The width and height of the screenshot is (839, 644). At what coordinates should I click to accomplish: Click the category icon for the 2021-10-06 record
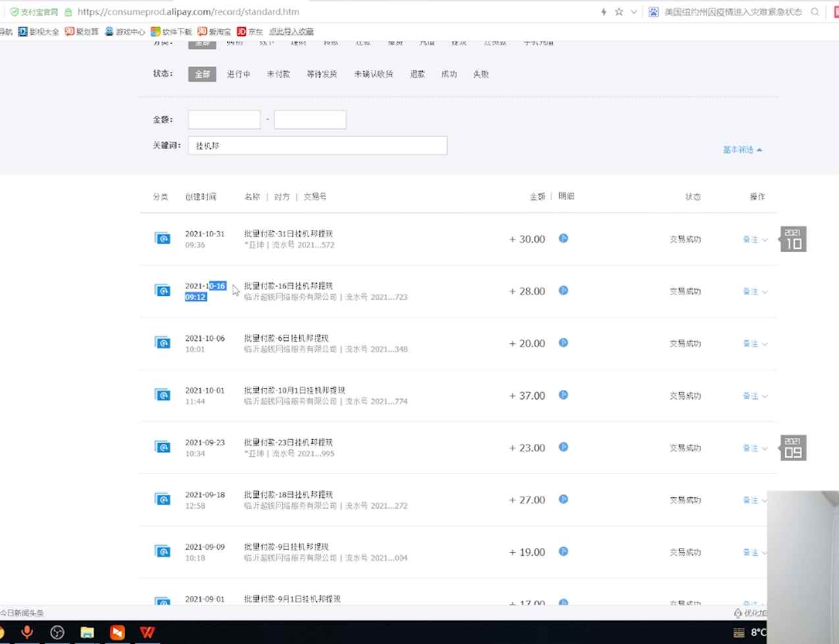point(162,342)
